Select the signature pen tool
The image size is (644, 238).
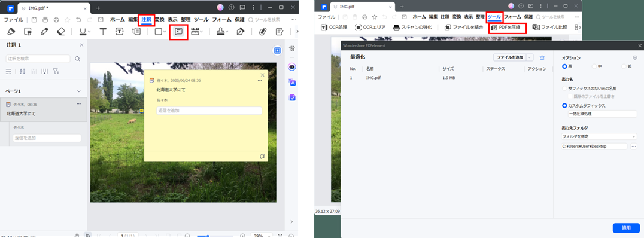[x=241, y=32]
